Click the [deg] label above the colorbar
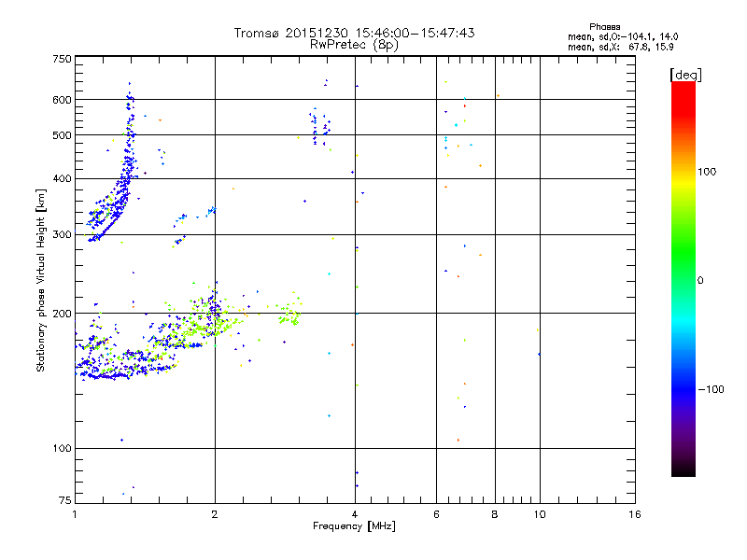 [685, 74]
